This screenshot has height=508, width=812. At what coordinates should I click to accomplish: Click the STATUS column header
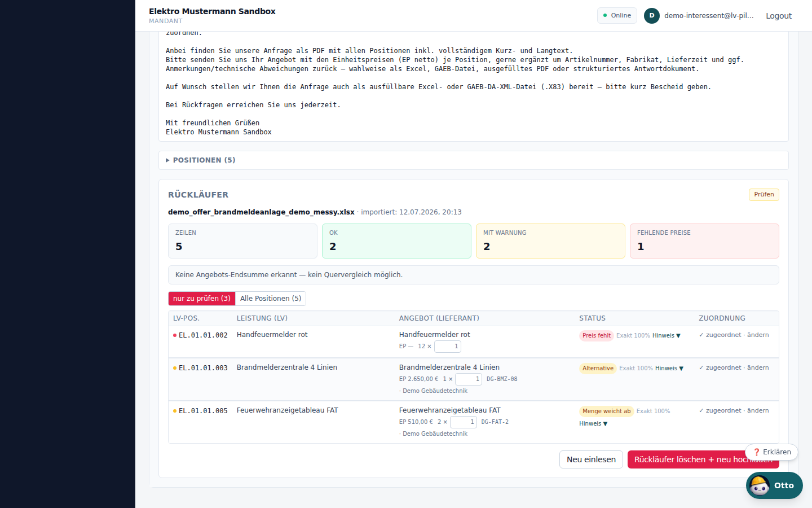(592, 318)
